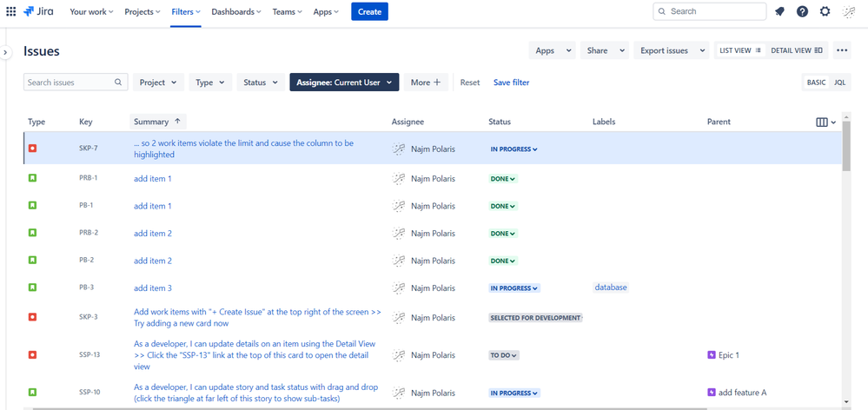Expand the left sidebar arrow

pyautogui.click(x=5, y=52)
